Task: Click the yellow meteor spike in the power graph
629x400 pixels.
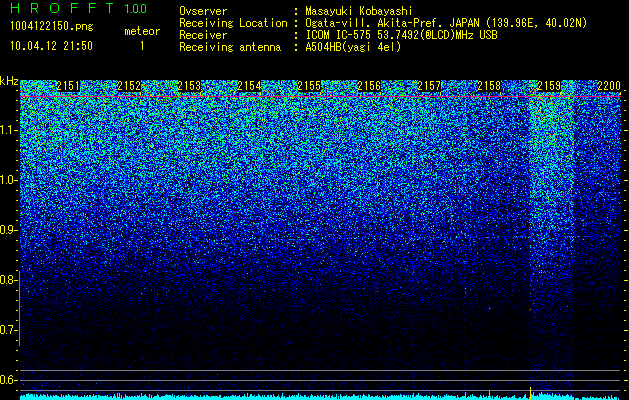Action: [x=530, y=393]
